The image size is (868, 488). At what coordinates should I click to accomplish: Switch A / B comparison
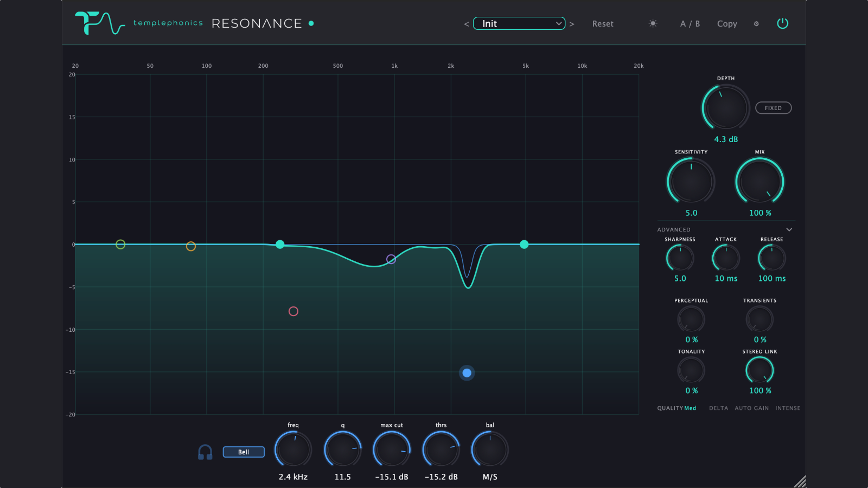coord(690,24)
